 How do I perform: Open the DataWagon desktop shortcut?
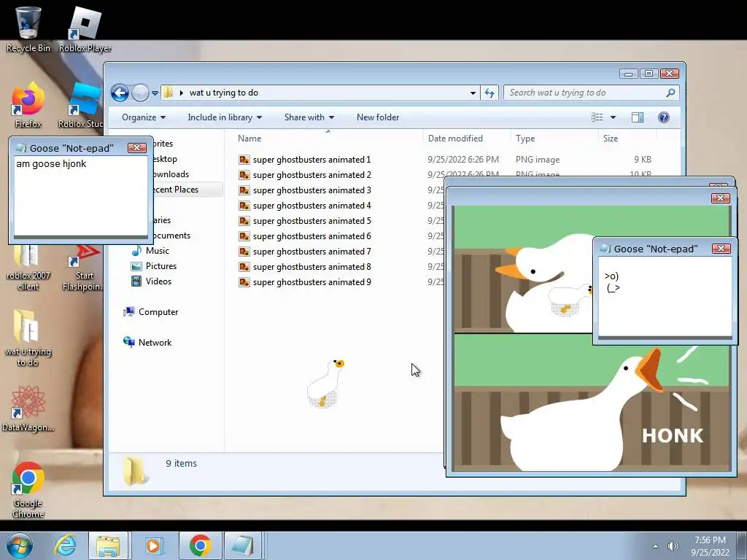tap(28, 408)
